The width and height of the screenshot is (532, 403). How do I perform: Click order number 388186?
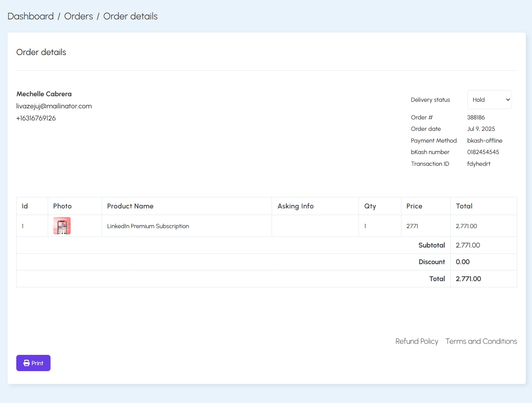(476, 117)
